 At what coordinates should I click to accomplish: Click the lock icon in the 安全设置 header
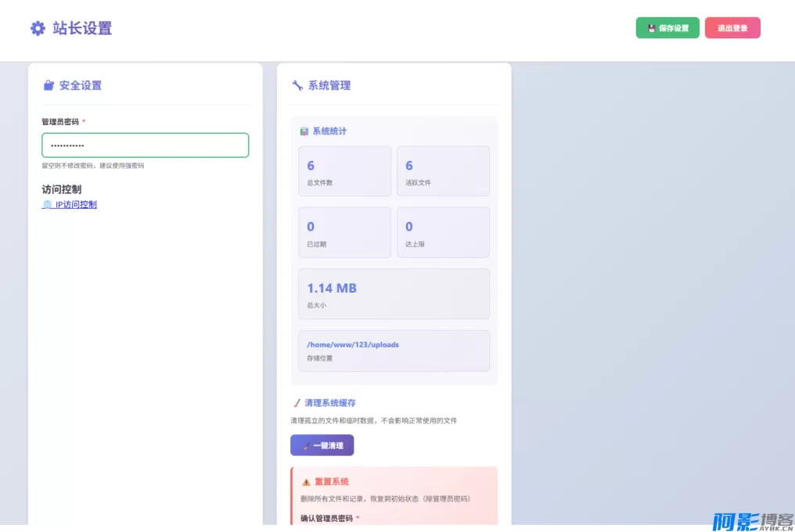click(49, 85)
